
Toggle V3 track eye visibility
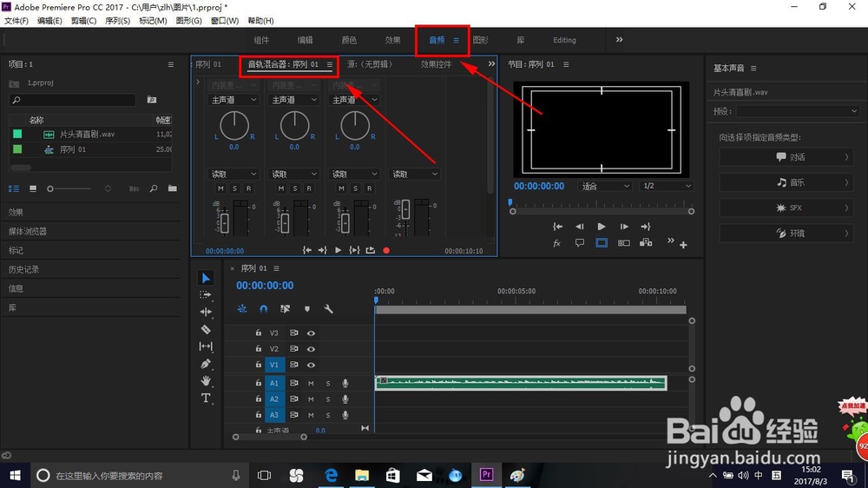[311, 333]
